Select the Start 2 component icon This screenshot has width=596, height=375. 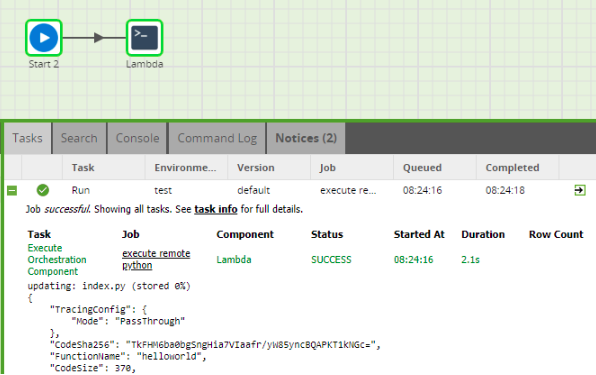point(44,38)
